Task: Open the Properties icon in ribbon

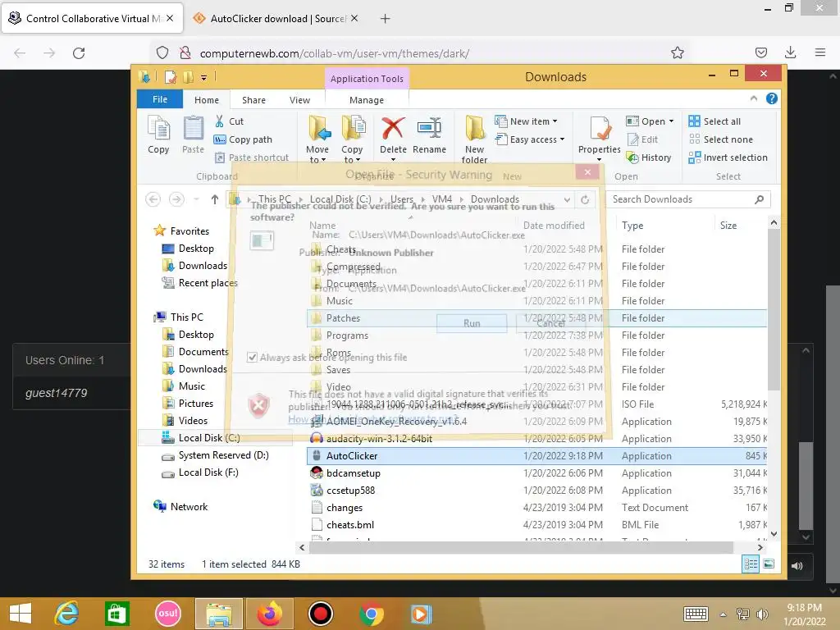Action: (x=600, y=129)
